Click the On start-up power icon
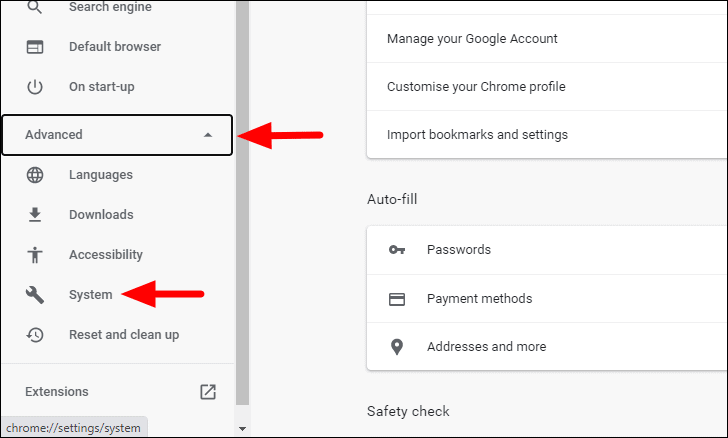This screenshot has width=728, height=438. point(35,87)
